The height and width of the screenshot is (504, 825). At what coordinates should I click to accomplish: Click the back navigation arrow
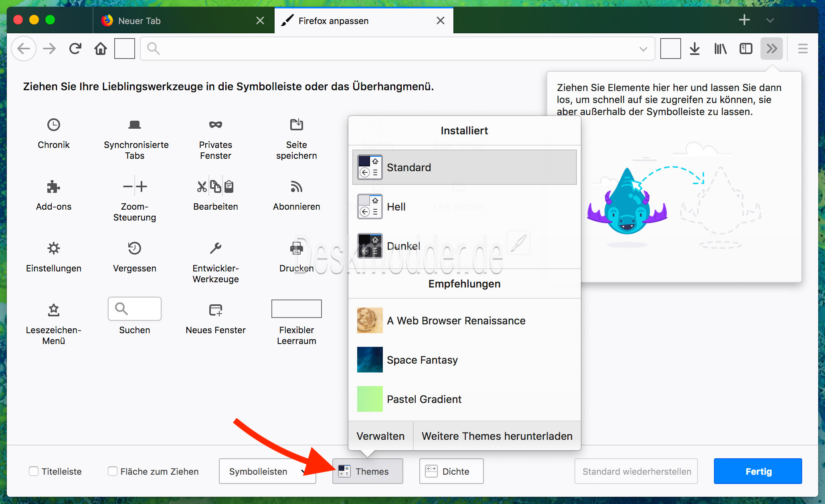click(24, 49)
